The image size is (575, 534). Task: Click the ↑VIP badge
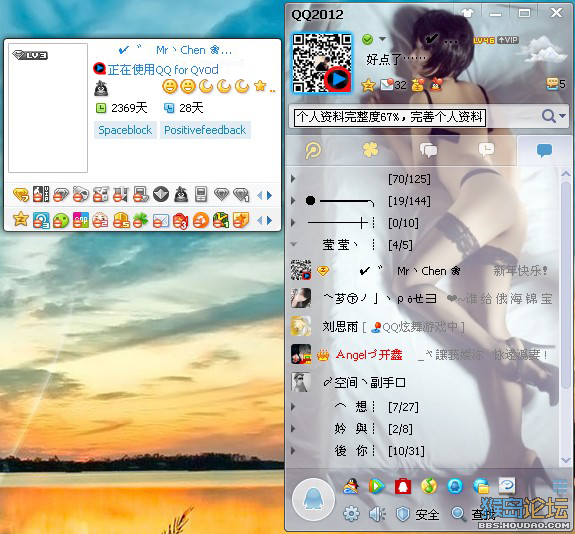(508, 40)
